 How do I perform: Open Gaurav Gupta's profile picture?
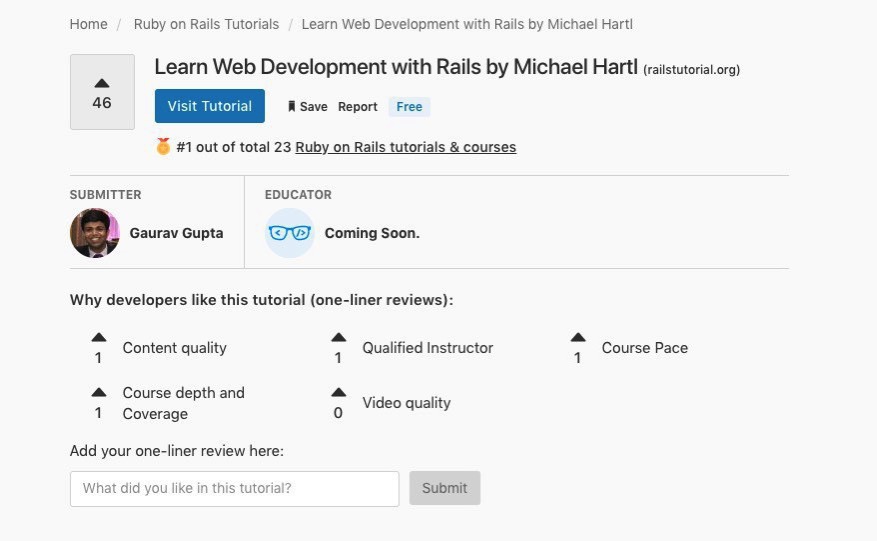95,233
